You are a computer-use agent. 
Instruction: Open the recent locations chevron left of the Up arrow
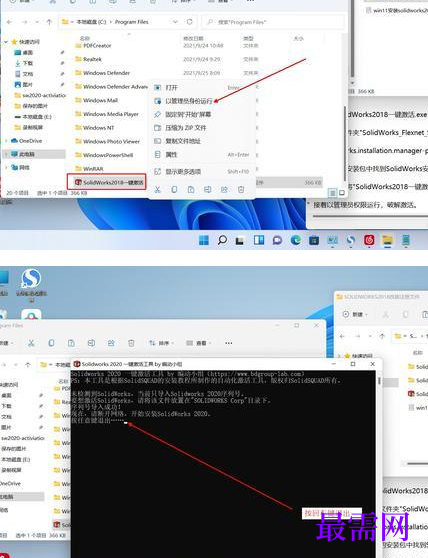(37, 22)
